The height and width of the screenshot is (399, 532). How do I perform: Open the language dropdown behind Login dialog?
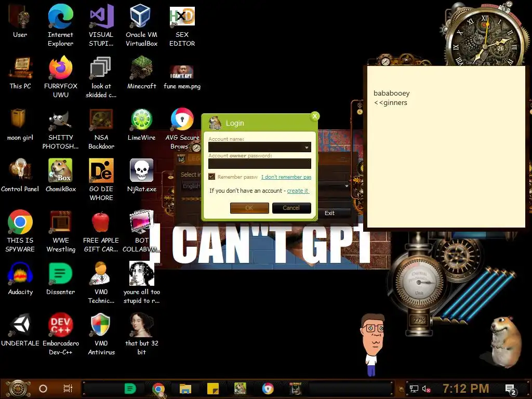pyautogui.click(x=346, y=186)
